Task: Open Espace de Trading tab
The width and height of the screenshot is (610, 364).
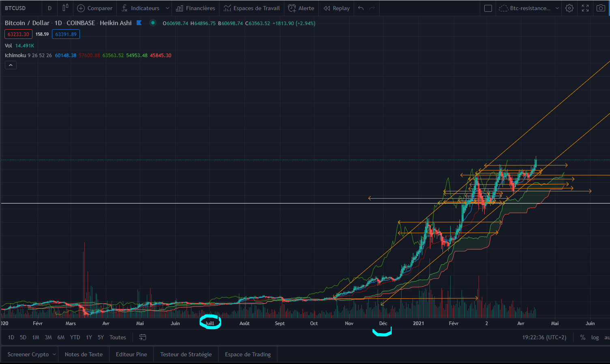Action: (248, 354)
